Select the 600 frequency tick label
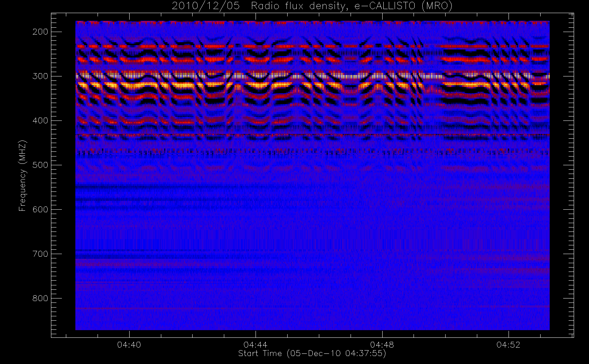Viewport: 589px width, 364px height. [40, 209]
